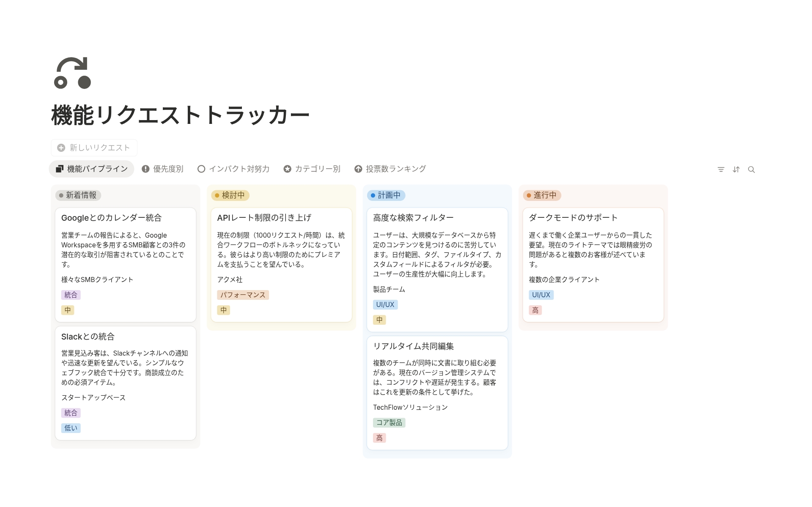Click description text of 高度な検索フィルター card
The image size is (812, 507).
437,255
